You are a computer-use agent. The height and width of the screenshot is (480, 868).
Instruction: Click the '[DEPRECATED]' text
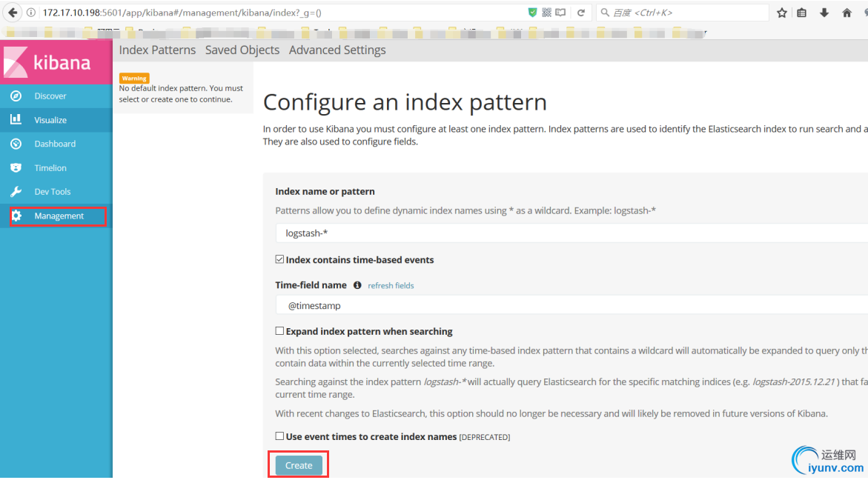485,438
